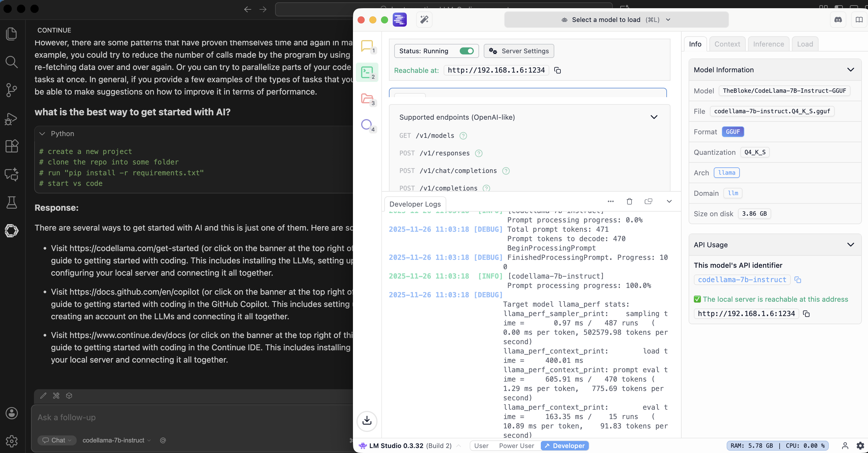The image size is (868, 453).
Task: Open the Developer server tab icon
Action: 367,72
